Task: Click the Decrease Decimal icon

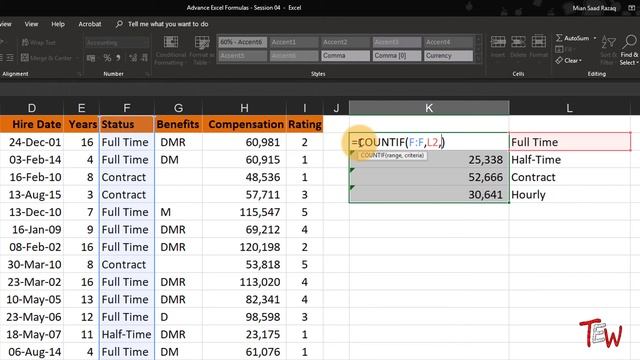Action: point(144,58)
